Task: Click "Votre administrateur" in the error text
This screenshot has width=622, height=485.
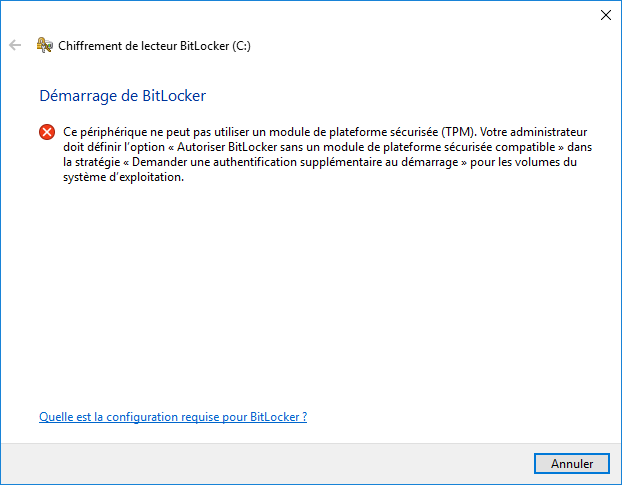Action: pyautogui.click(x=534, y=132)
